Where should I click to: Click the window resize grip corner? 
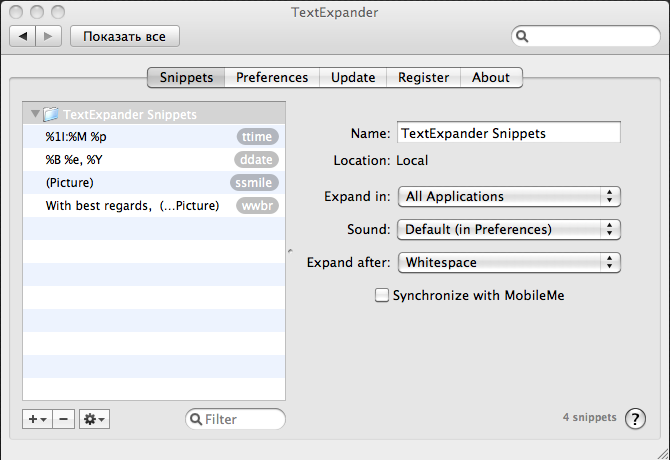pyautogui.click(x=663, y=453)
